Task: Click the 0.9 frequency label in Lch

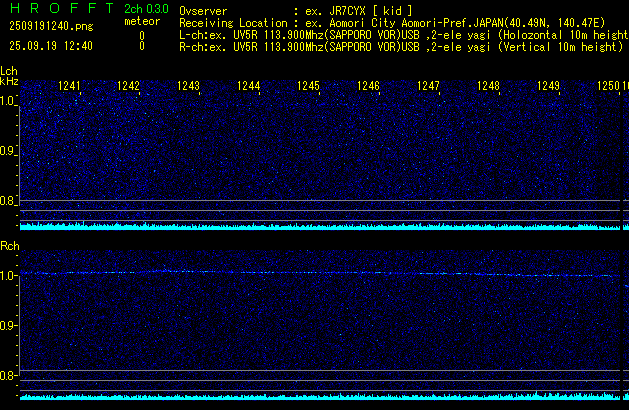Action: [x=8, y=151]
